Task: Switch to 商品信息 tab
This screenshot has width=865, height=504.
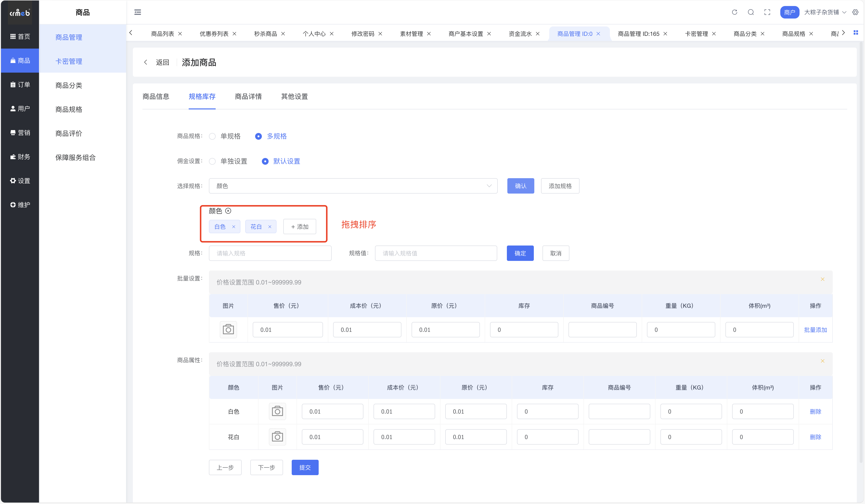Action: tap(156, 96)
